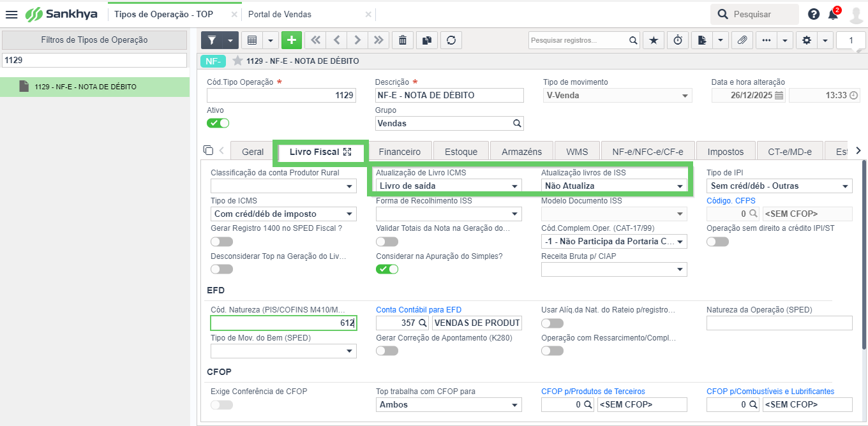Open the hamburger main menu
Viewport: 868px width, 426px height.
tap(11, 14)
